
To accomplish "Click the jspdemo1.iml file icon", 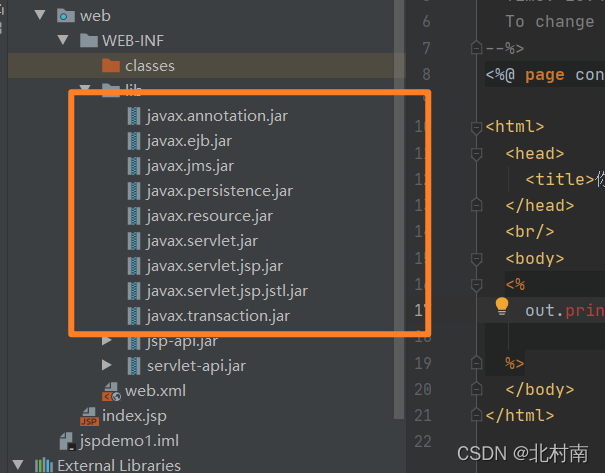I will click(67, 441).
